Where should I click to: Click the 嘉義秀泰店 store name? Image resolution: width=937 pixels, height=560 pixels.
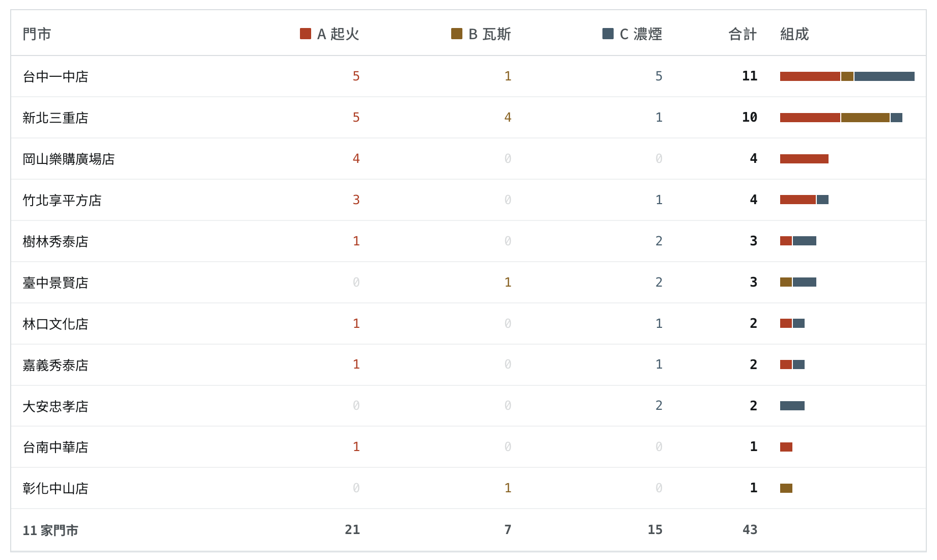point(56,365)
